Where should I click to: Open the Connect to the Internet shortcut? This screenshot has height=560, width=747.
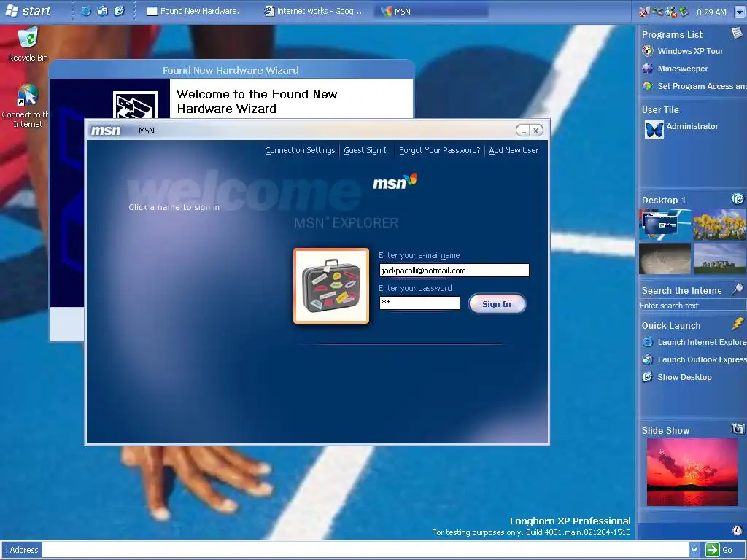click(x=27, y=105)
